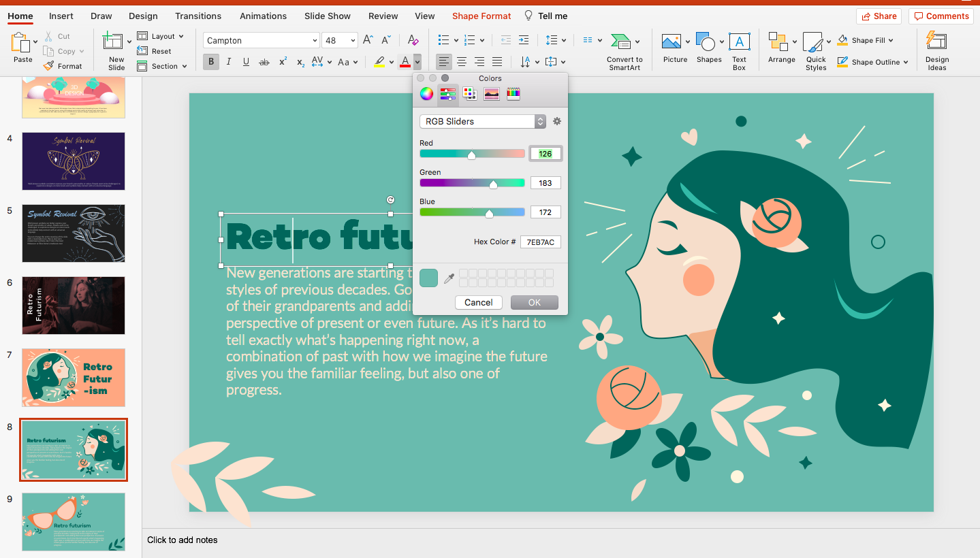Justify the text
The image size is (980, 558).
click(497, 62)
